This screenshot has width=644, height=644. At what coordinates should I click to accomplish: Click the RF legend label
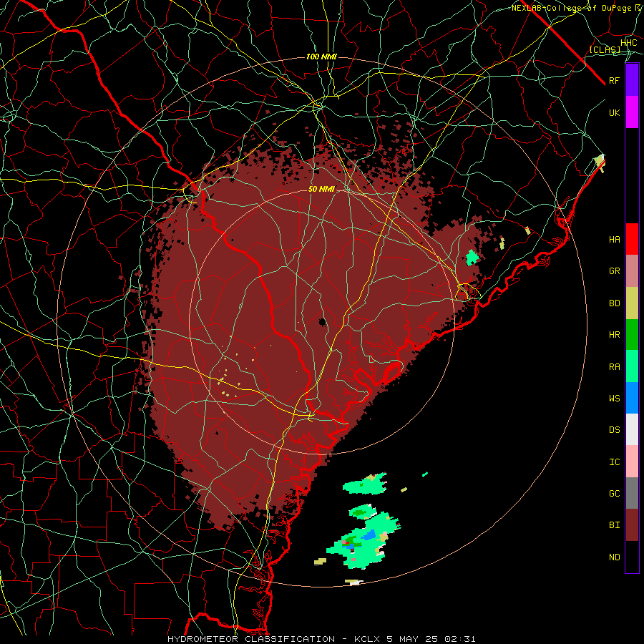614,80
